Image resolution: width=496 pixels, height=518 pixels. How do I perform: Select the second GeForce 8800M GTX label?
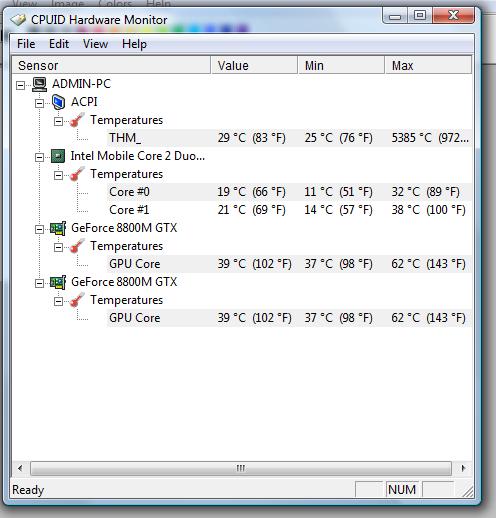click(124, 282)
